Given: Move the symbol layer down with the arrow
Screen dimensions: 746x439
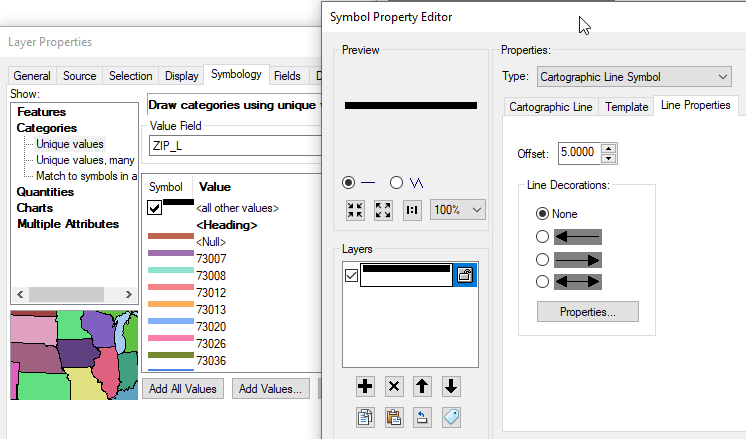Looking at the screenshot, I should (x=451, y=386).
